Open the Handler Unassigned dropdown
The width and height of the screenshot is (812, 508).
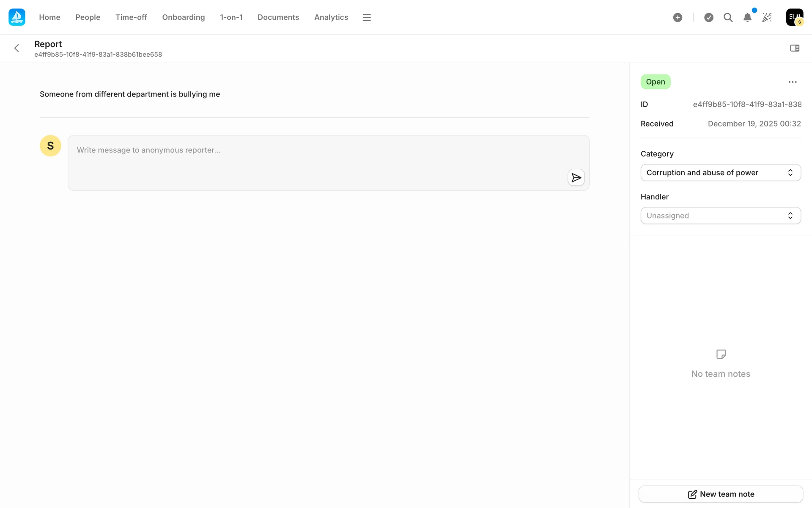(x=720, y=215)
